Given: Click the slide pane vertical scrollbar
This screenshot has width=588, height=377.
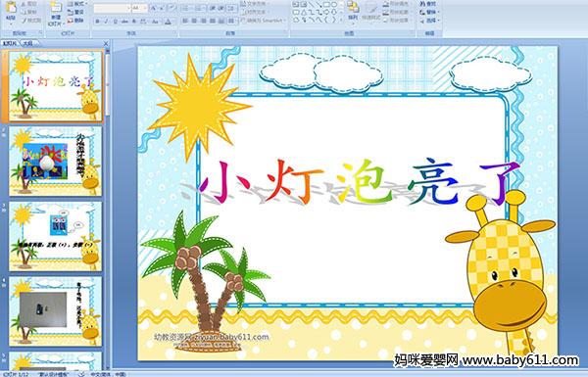Looking at the screenshot, I should 108,210.
